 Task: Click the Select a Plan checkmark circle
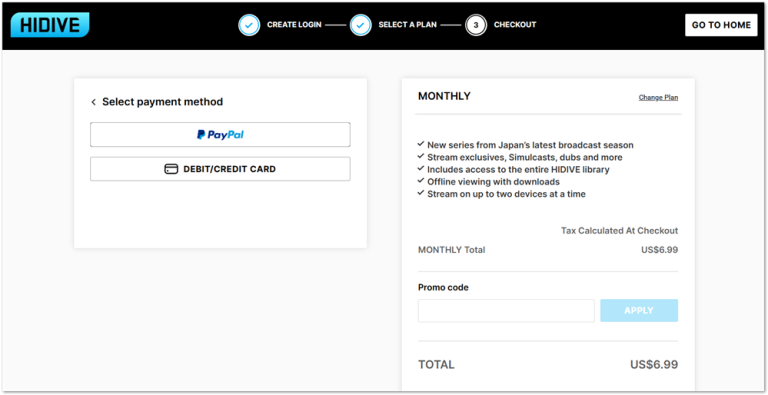[x=360, y=25]
